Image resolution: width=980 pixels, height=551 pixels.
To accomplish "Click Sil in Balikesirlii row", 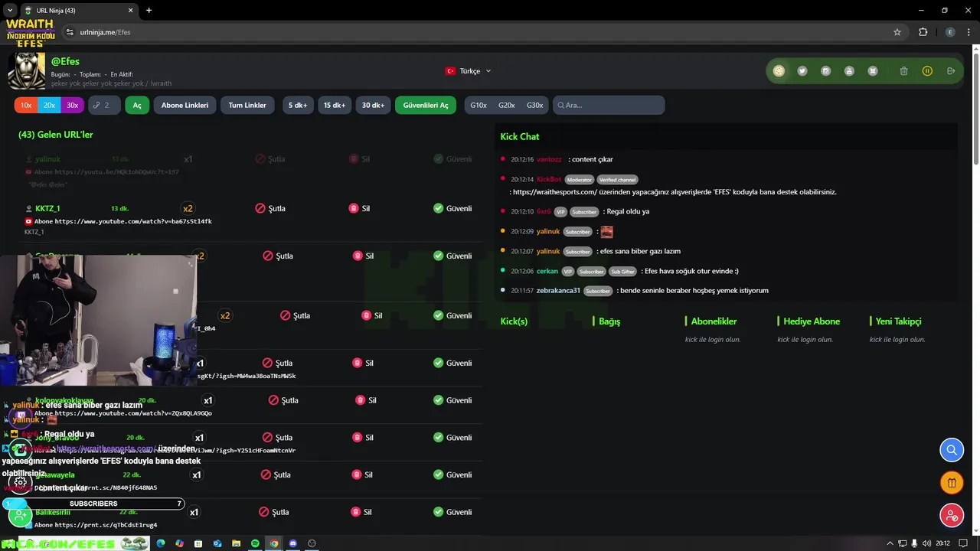I will 361,512.
